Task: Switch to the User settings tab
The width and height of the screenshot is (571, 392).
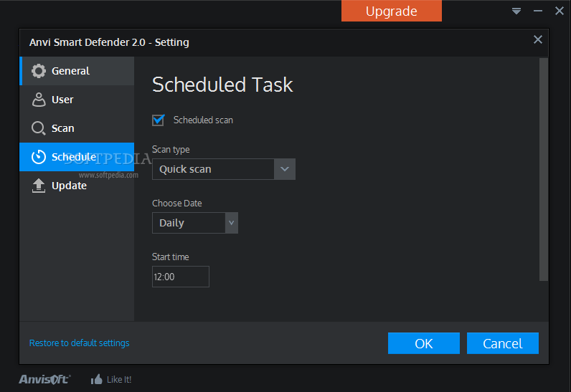Action: click(77, 100)
